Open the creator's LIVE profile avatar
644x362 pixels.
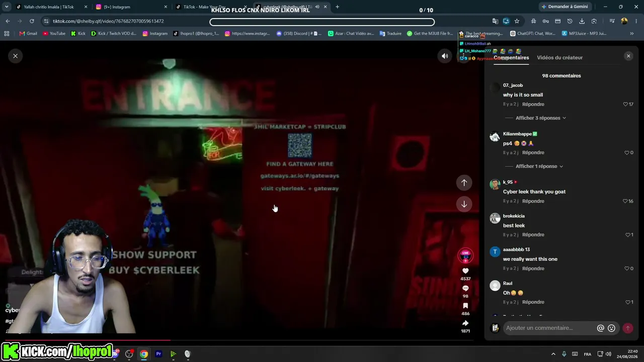pyautogui.click(x=465, y=255)
